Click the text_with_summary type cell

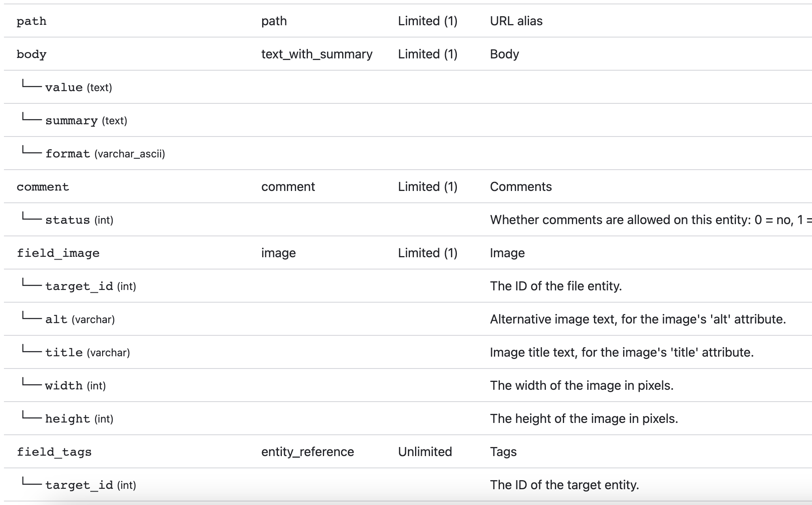click(x=317, y=54)
